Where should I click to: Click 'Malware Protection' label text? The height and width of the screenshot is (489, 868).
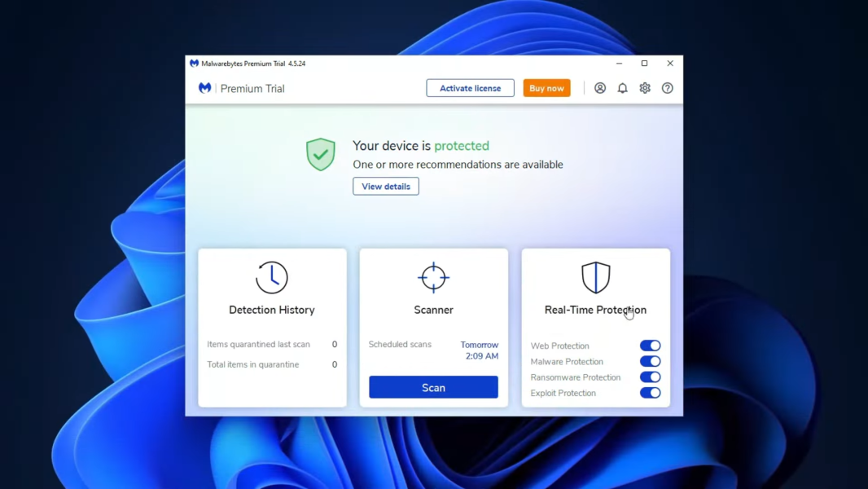coord(567,362)
